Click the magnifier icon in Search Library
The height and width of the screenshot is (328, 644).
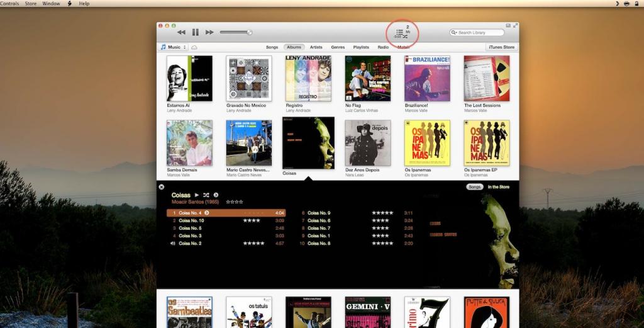454,33
